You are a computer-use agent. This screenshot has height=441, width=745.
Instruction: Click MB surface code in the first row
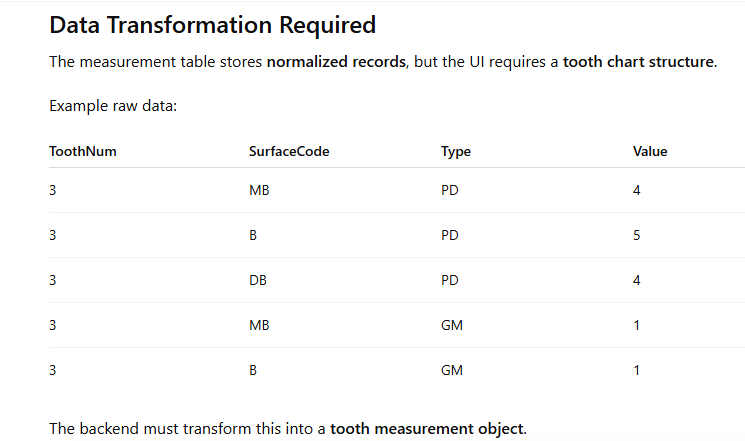pyautogui.click(x=259, y=190)
